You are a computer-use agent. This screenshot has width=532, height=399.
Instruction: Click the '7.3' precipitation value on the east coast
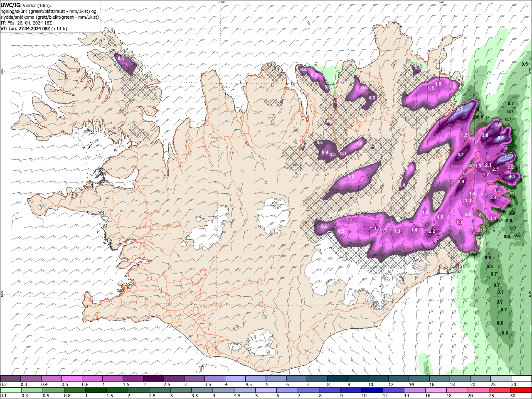[x=508, y=157]
